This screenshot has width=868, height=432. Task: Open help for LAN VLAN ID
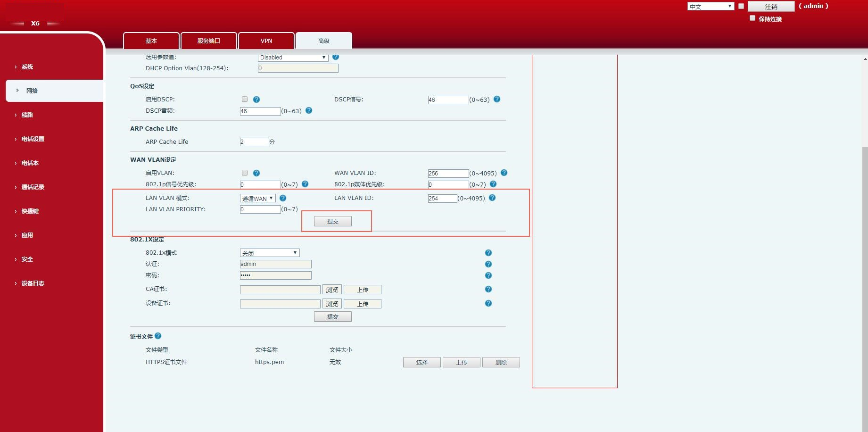pos(492,198)
